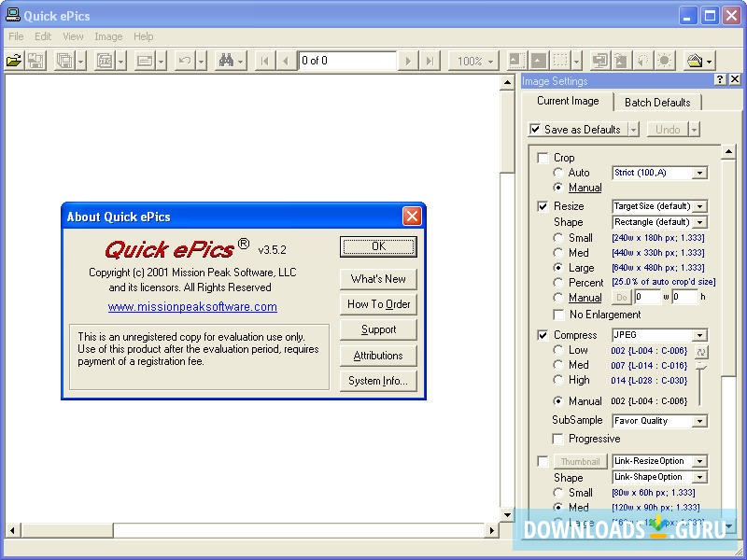Click the second image-view icon right of zoom
Viewport: 747px width, 560px height.
[539, 61]
